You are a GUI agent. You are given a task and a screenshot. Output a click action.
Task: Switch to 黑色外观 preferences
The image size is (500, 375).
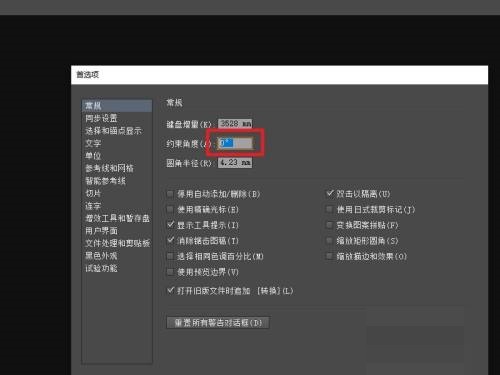pyautogui.click(x=101, y=256)
